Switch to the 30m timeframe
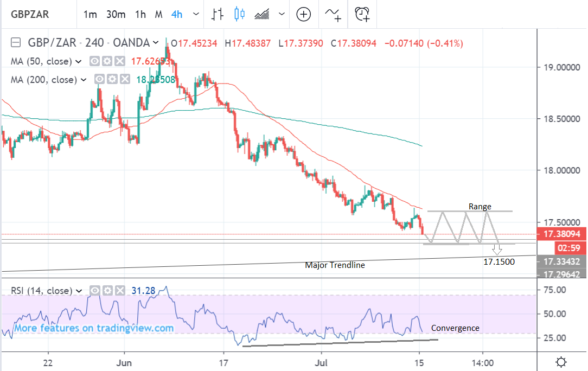This screenshot has width=588, height=371. click(x=115, y=15)
